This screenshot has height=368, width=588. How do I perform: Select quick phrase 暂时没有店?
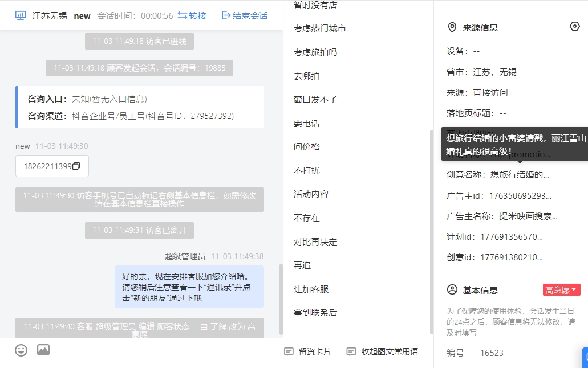(x=315, y=5)
